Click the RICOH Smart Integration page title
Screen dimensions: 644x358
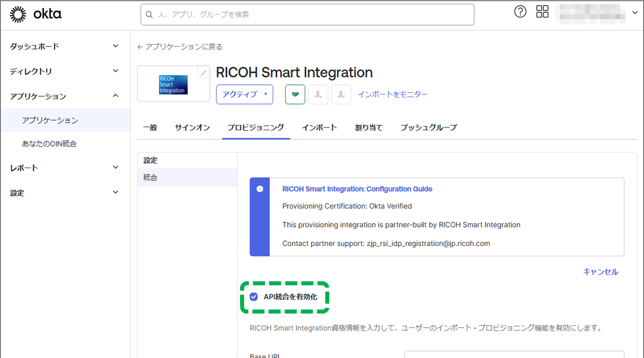tap(294, 73)
